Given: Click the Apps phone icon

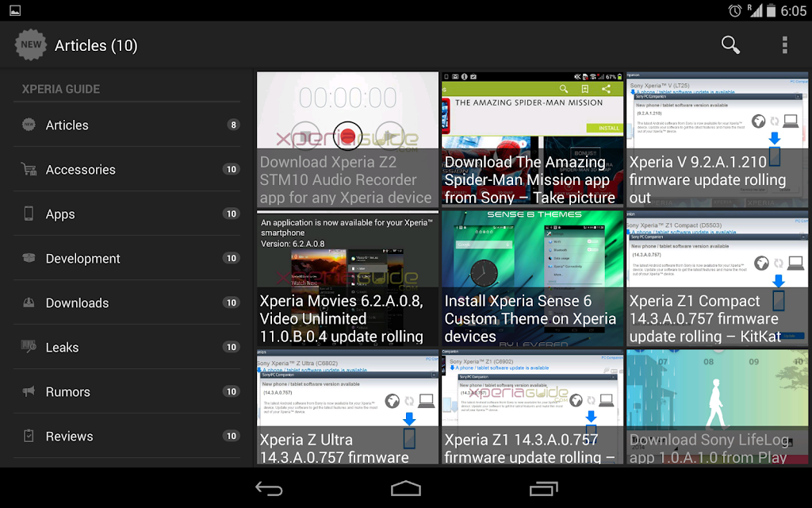Looking at the screenshot, I should 29,214.
